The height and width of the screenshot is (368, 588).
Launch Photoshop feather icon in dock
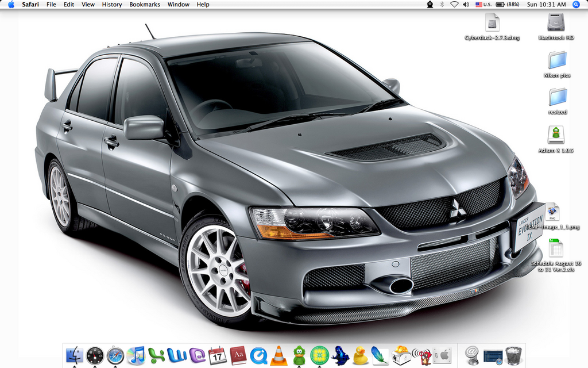(380, 355)
